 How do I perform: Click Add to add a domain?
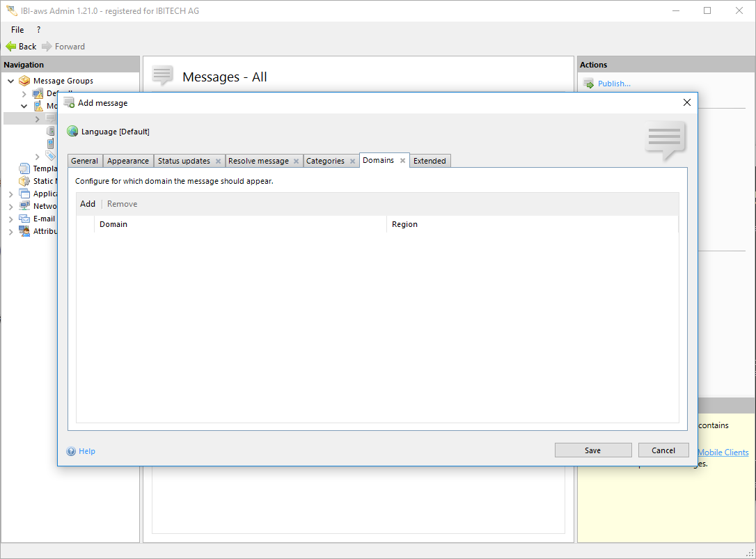point(88,204)
